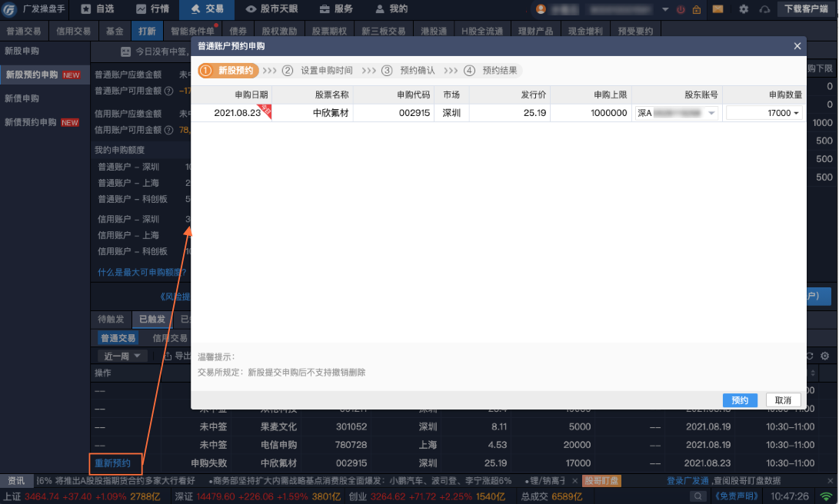
Task: Click the red power logout icon
Action: click(681, 10)
